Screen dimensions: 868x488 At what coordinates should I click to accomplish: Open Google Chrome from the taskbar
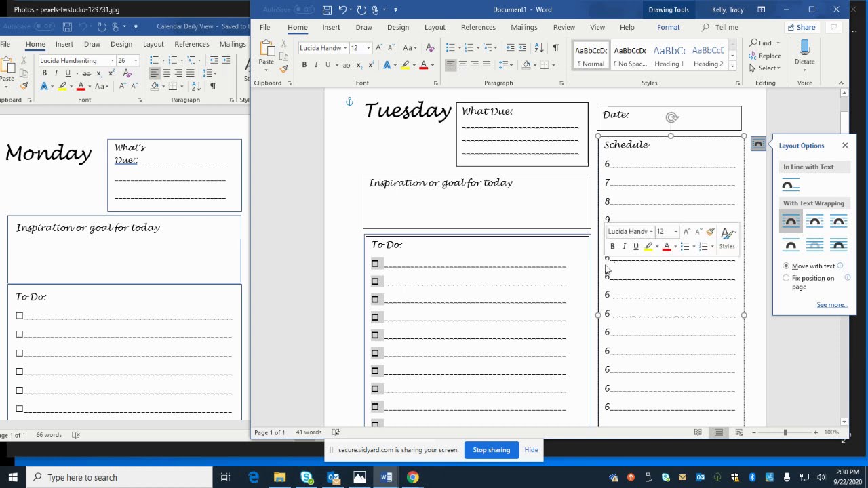(412, 477)
